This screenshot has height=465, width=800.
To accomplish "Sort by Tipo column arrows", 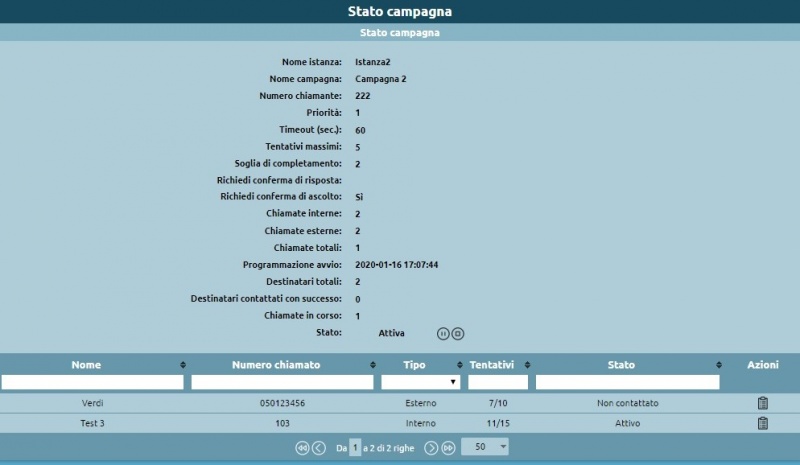I will (460, 365).
